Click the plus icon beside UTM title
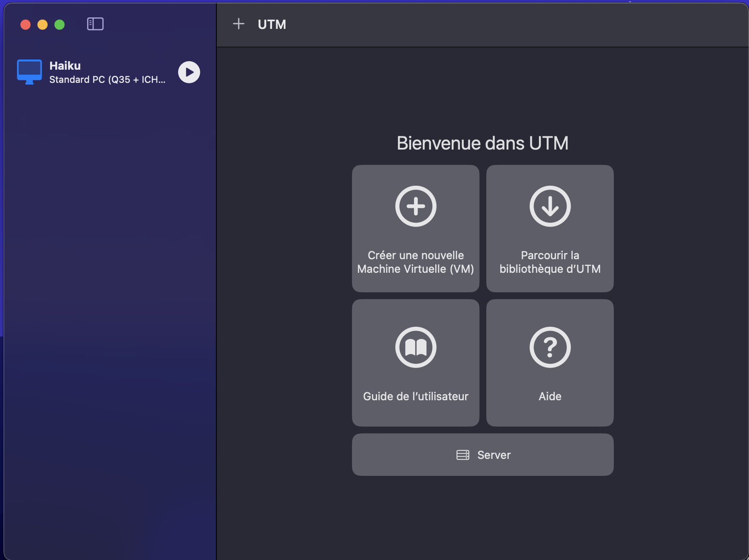 [x=238, y=24]
